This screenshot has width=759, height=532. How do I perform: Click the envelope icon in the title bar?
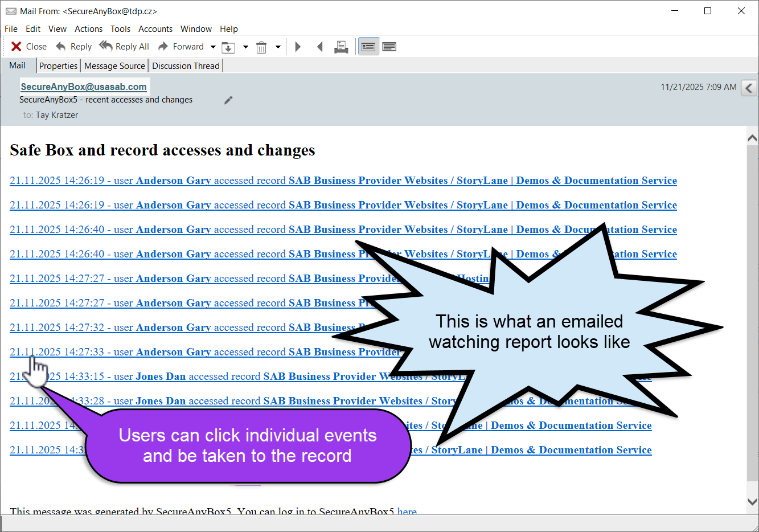click(x=11, y=11)
